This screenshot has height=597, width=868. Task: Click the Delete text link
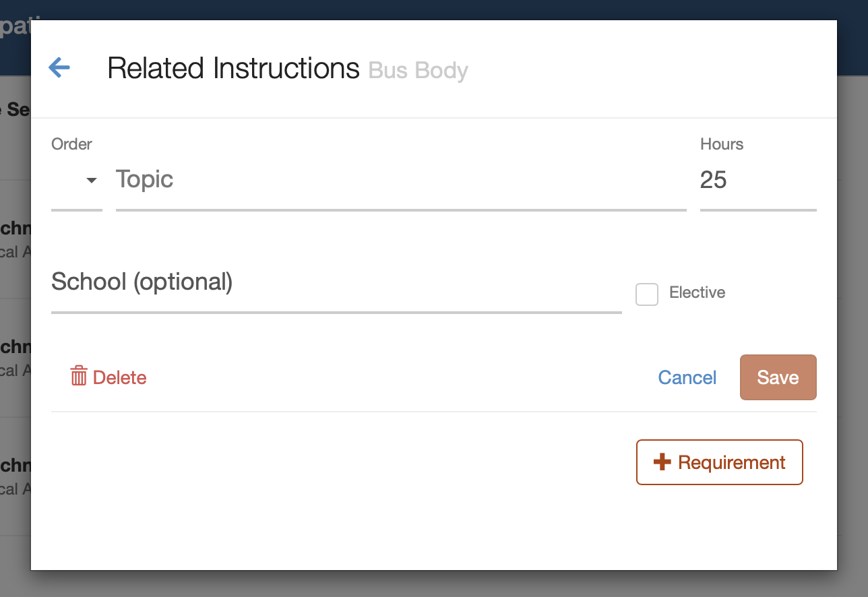(x=119, y=377)
